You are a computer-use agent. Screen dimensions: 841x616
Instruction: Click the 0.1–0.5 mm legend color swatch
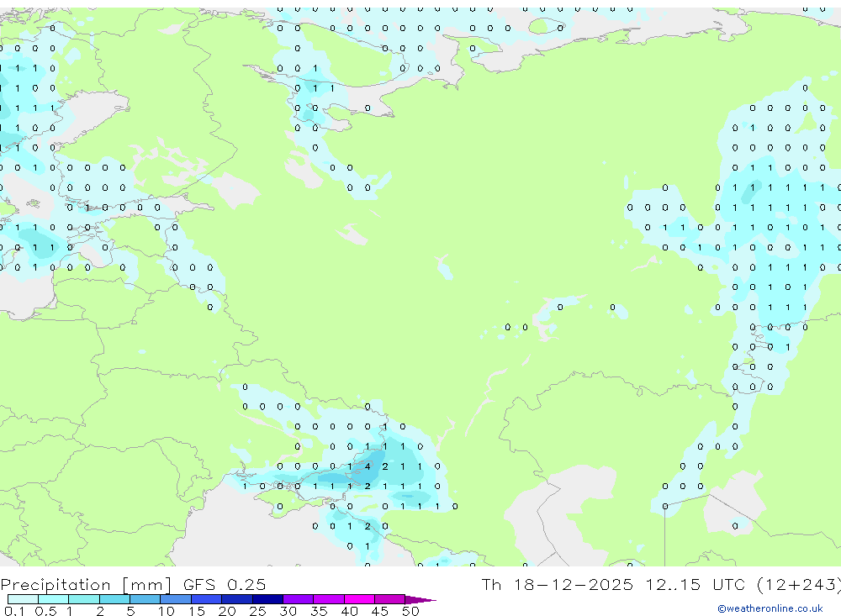tap(23, 599)
